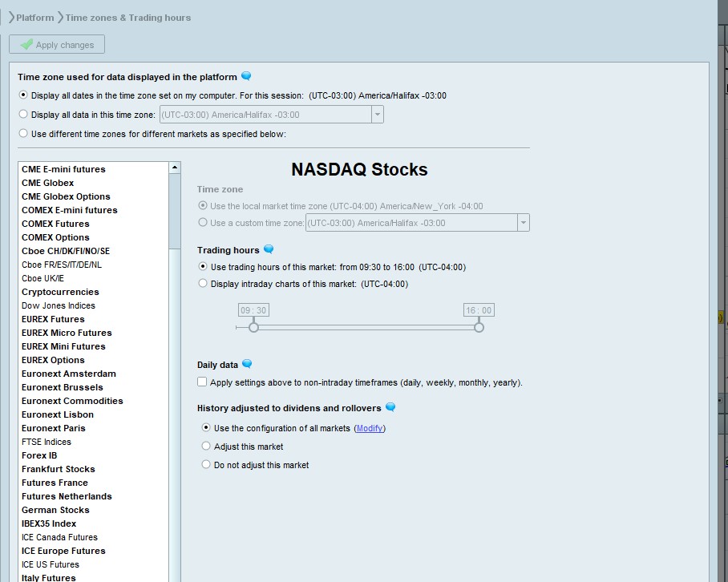Click the 09:30 start slider handle
Screen dimensions: 728x582
[253, 328]
